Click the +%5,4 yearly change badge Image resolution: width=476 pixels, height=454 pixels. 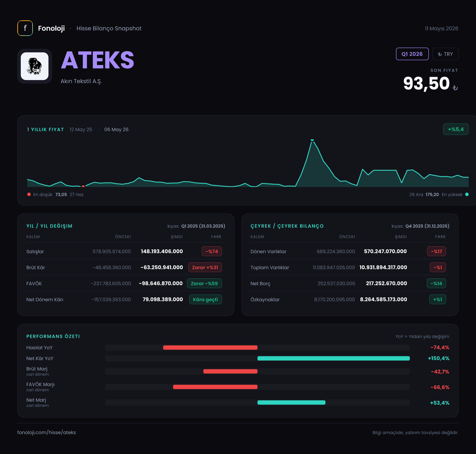click(456, 129)
